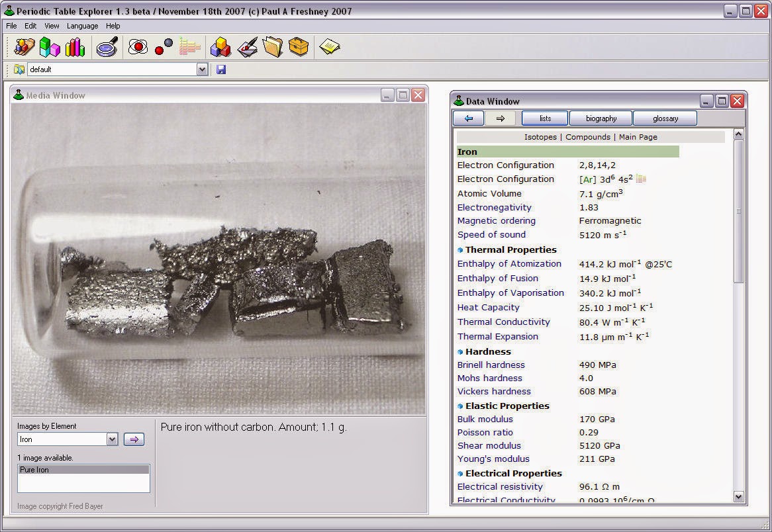Click the red and grey spheres icon

164,47
